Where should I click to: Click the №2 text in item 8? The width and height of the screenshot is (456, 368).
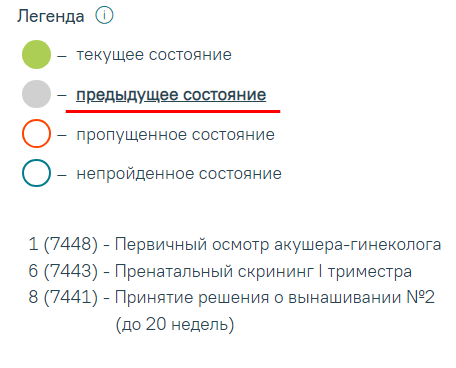(x=420, y=297)
